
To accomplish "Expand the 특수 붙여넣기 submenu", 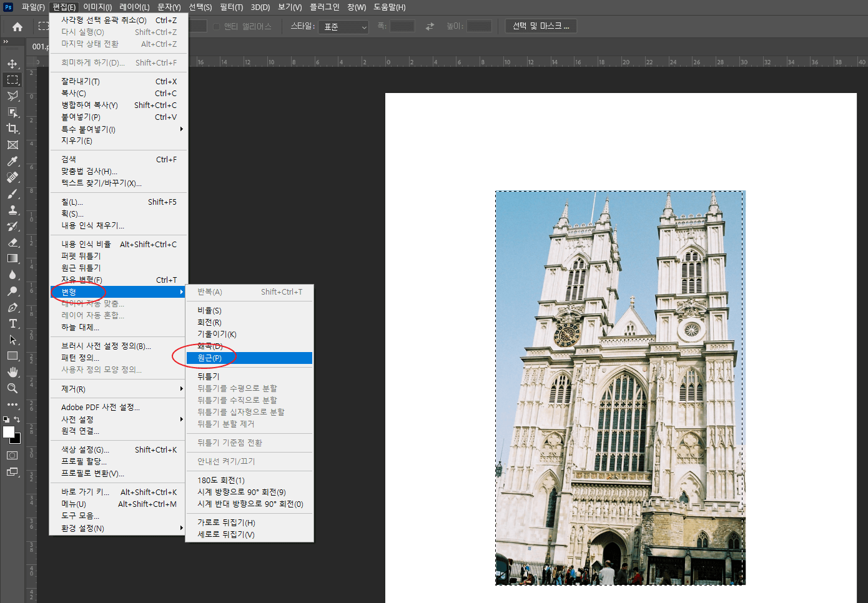I will 119,129.
